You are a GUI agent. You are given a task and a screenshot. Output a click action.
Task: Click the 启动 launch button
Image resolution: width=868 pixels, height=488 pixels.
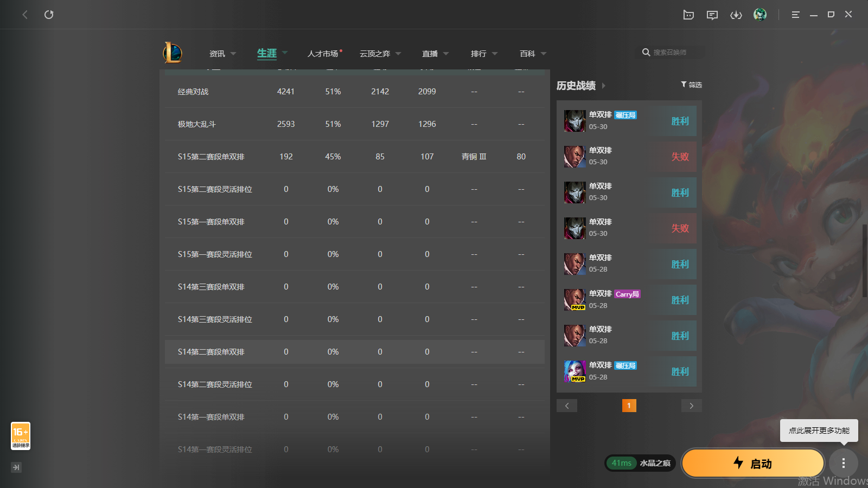point(753,464)
